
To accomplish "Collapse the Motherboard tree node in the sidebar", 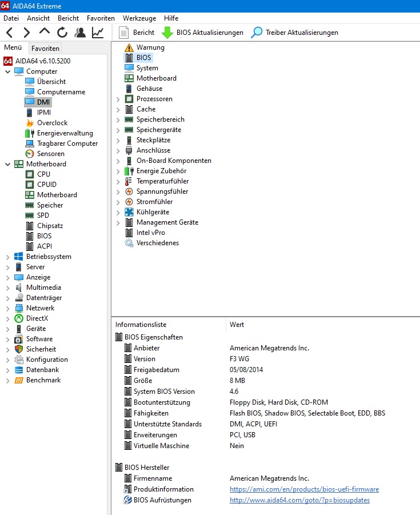I will [x=7, y=164].
